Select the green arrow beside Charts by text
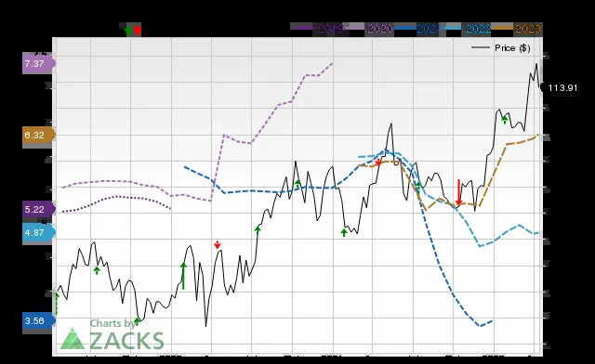This screenshot has width=595, height=364. 137,322
